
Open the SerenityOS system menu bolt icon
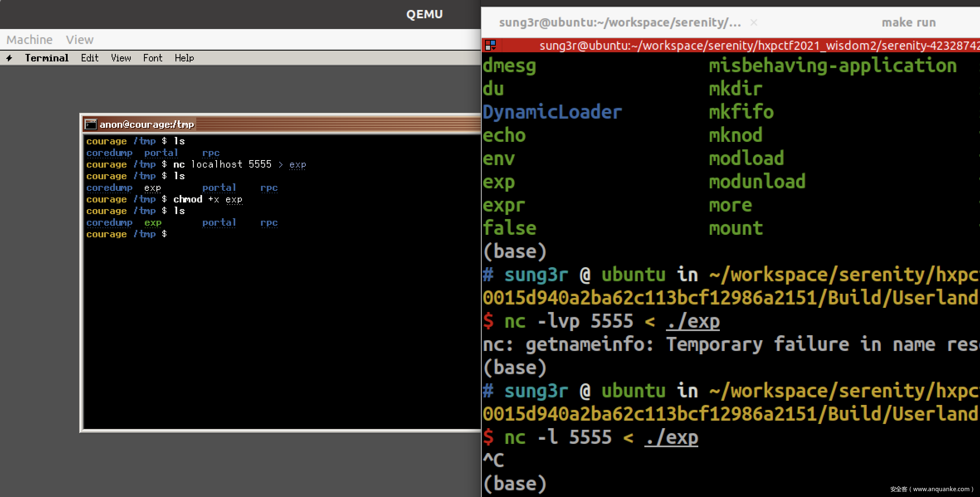pyautogui.click(x=9, y=58)
